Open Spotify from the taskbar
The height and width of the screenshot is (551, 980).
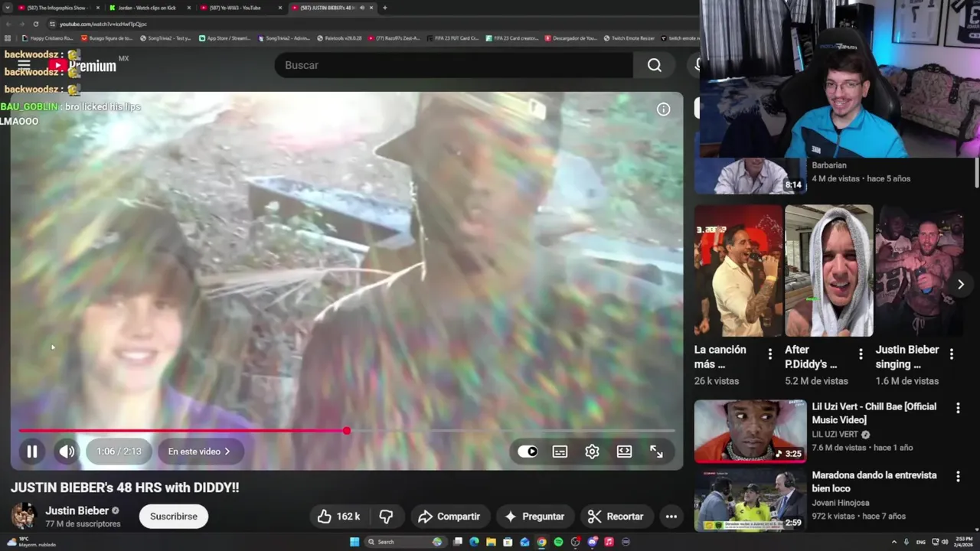point(558,542)
